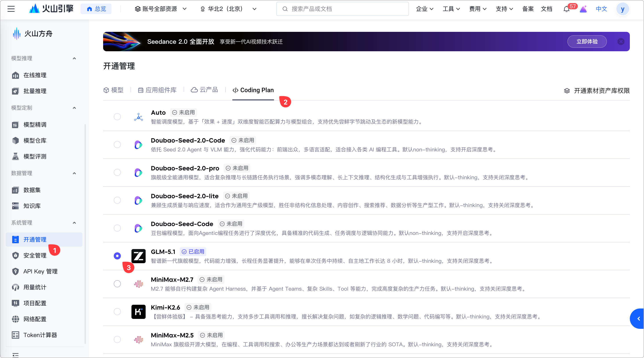This screenshot has height=358, width=644.
Task: Go to API Key 管理 page
Action: click(x=40, y=271)
